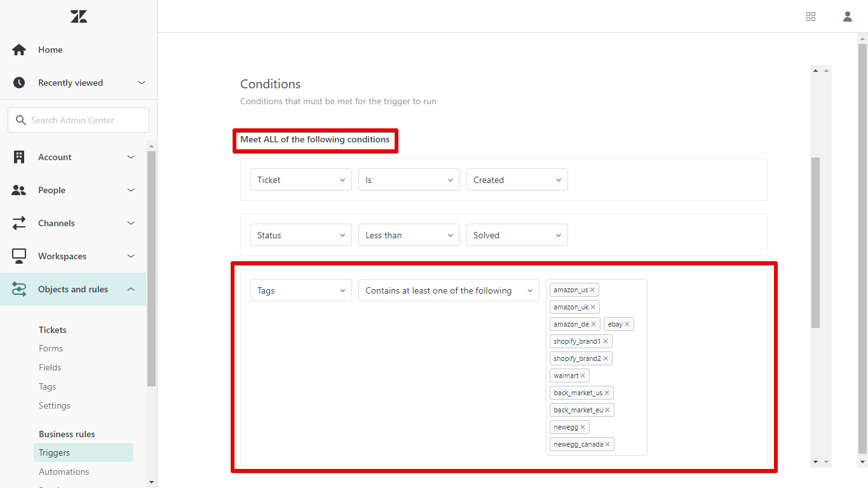Open the Is operator dropdown
Image resolution: width=868 pixels, height=488 pixels.
click(409, 180)
